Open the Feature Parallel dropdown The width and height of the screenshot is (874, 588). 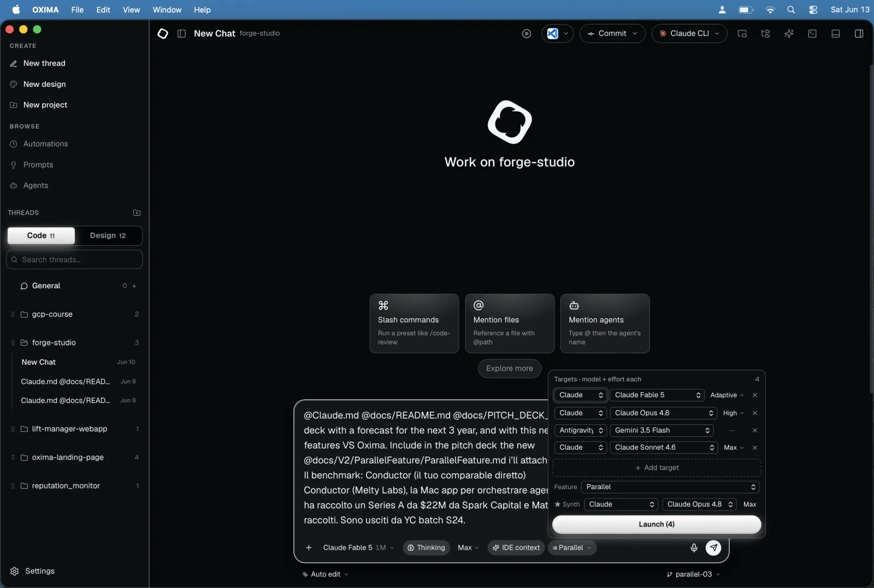coord(670,487)
